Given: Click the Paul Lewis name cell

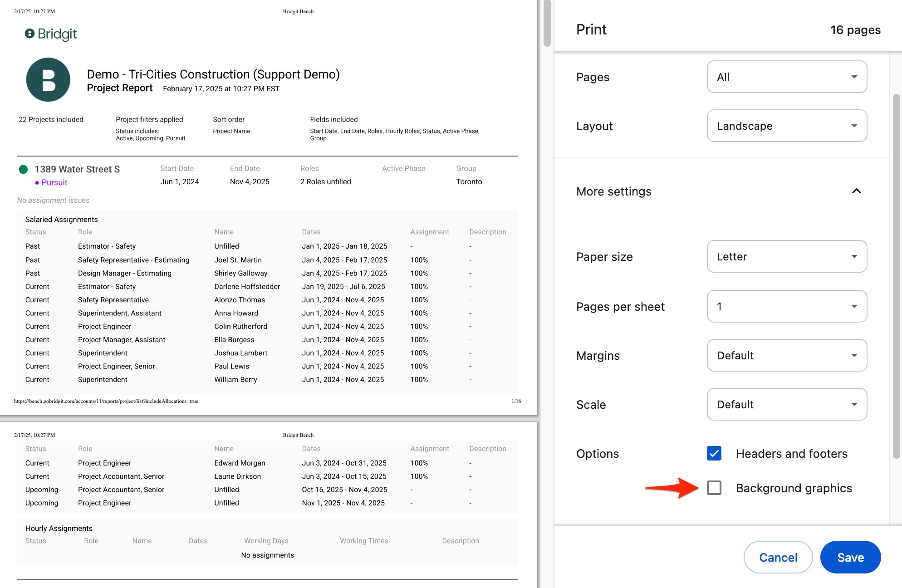Looking at the screenshot, I should click(231, 367).
